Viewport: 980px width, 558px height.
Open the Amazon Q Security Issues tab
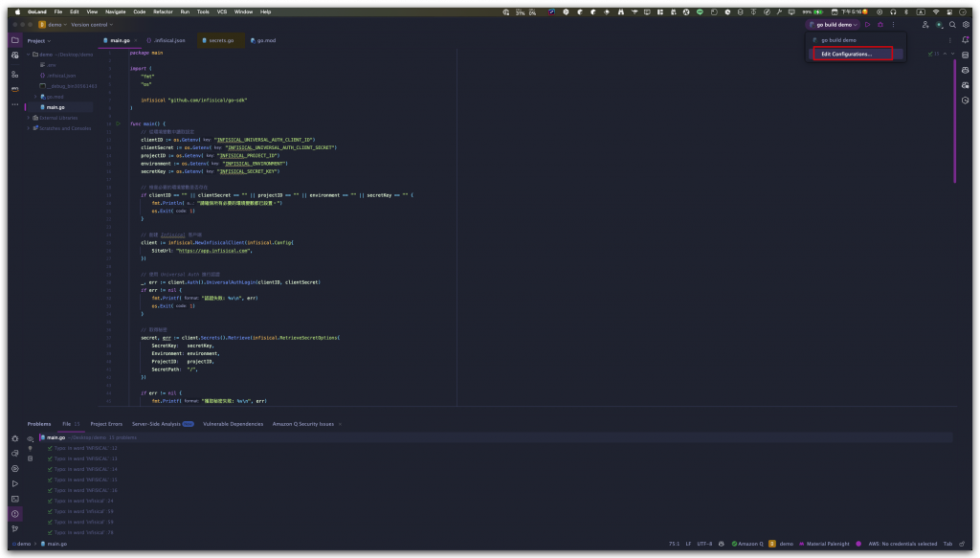pos(303,424)
